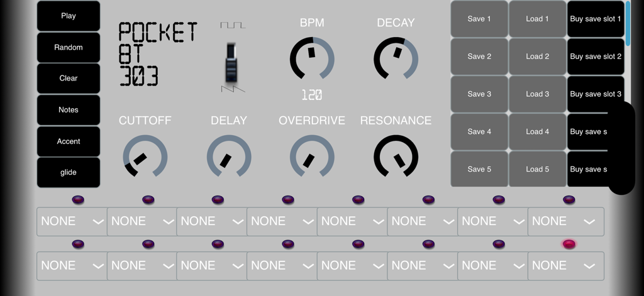Open step 5 note dropdown
Screen dimensions: 644x296
click(x=352, y=222)
